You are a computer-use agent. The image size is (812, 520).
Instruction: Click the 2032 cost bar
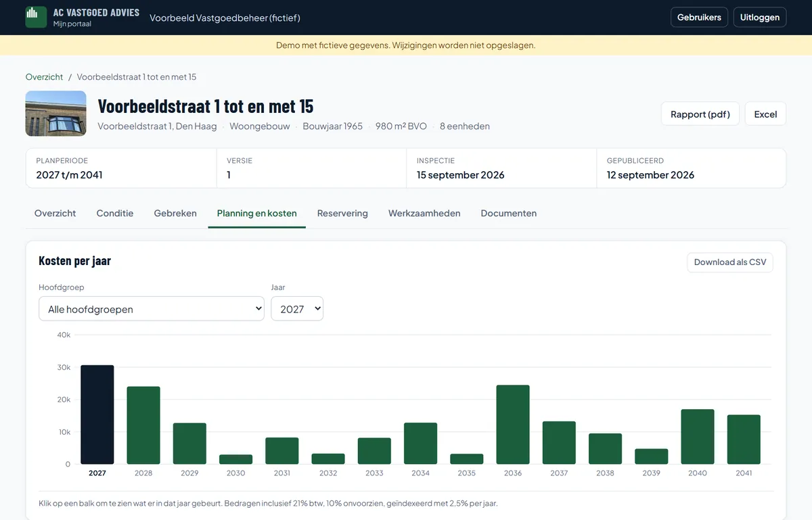pyautogui.click(x=328, y=458)
